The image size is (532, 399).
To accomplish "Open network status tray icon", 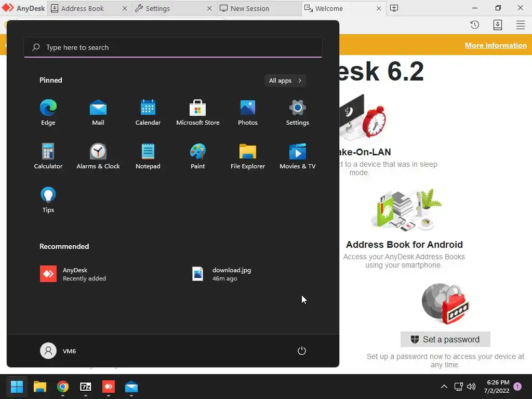I will 458,387.
